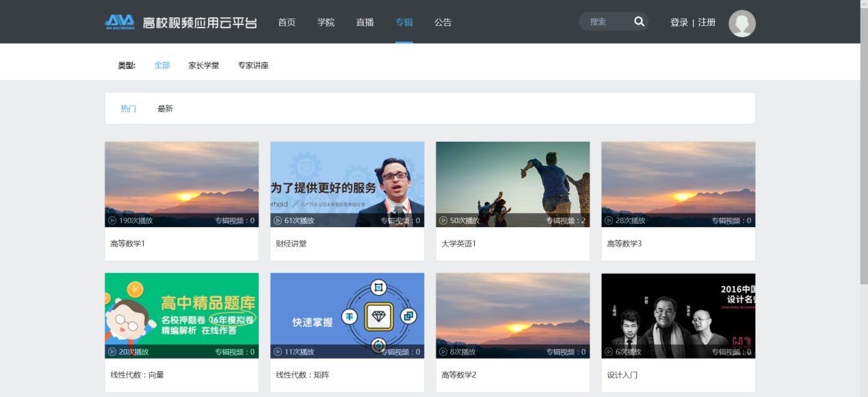The height and width of the screenshot is (397, 868).
Task: Click the 注册 link
Action: pyautogui.click(x=707, y=22)
